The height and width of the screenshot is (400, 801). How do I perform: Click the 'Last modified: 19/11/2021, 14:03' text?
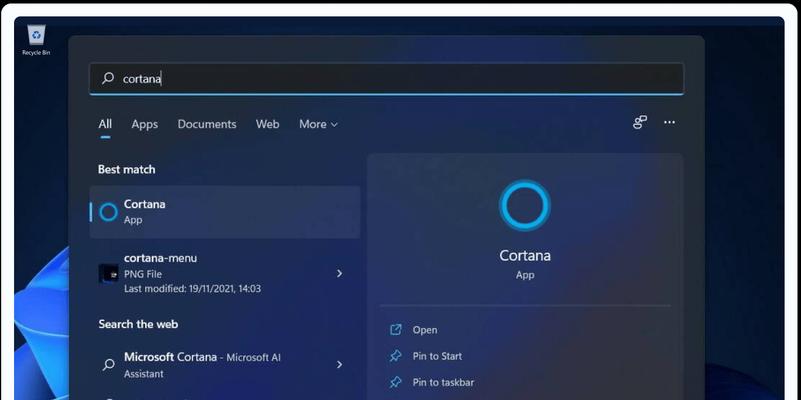(x=193, y=289)
